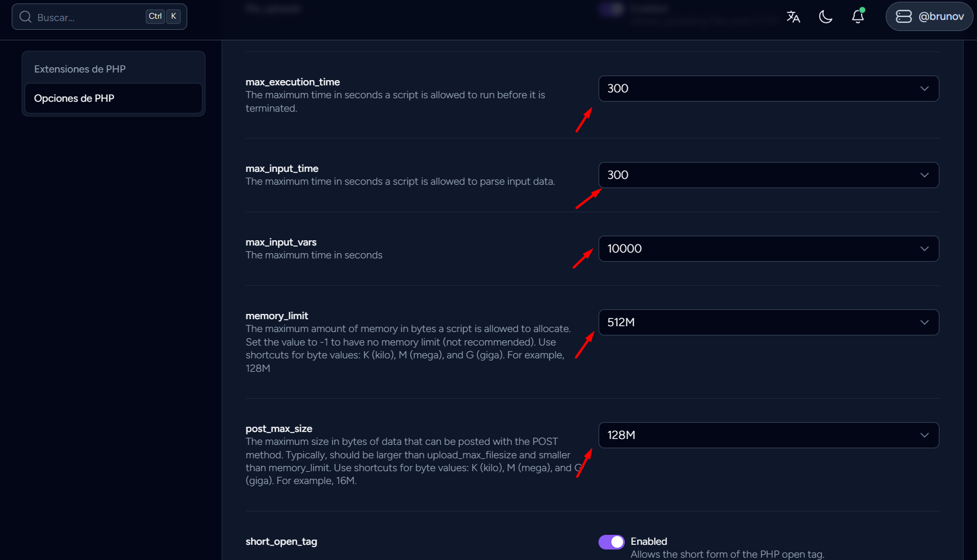Expand memory_limit dropdown set to 512M

[x=768, y=323]
